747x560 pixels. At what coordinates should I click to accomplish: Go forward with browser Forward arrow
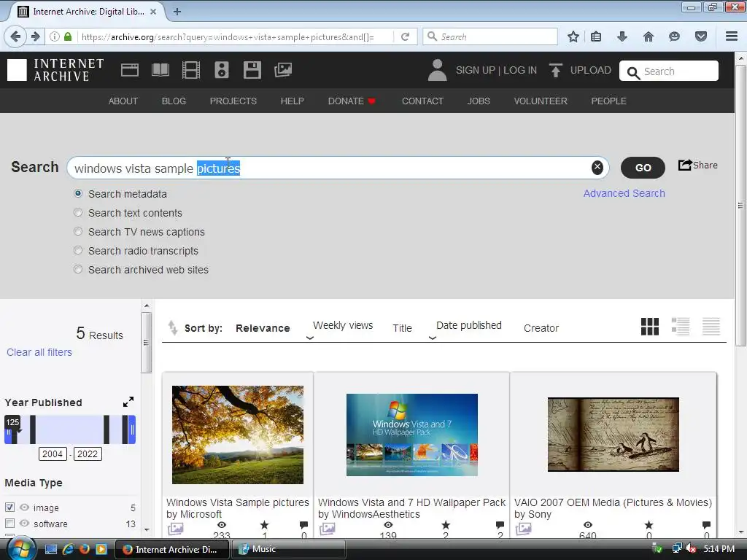pos(35,36)
